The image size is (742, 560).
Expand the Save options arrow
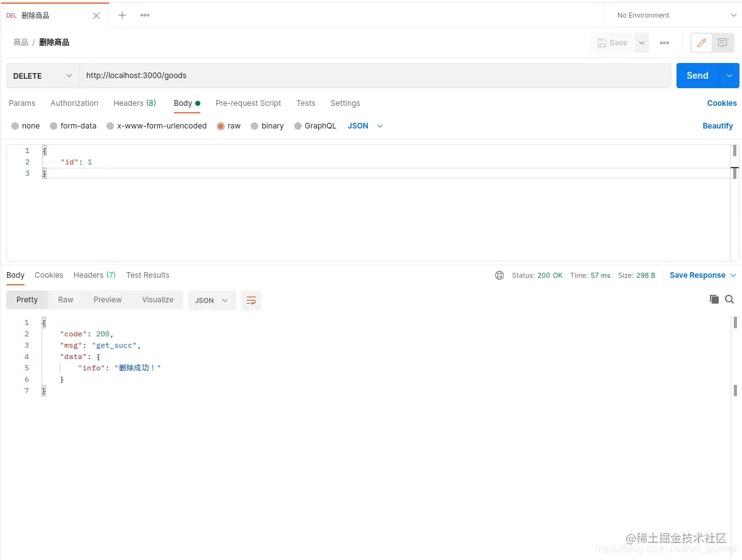[642, 43]
